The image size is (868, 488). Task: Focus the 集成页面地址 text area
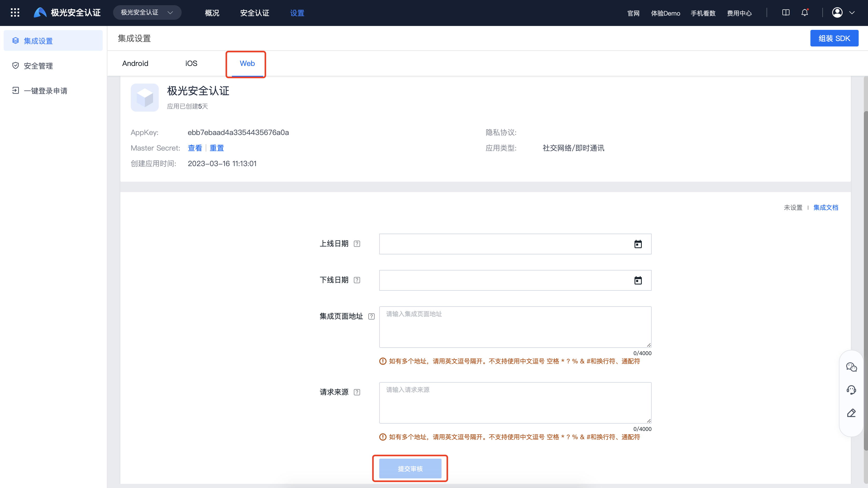coord(515,327)
